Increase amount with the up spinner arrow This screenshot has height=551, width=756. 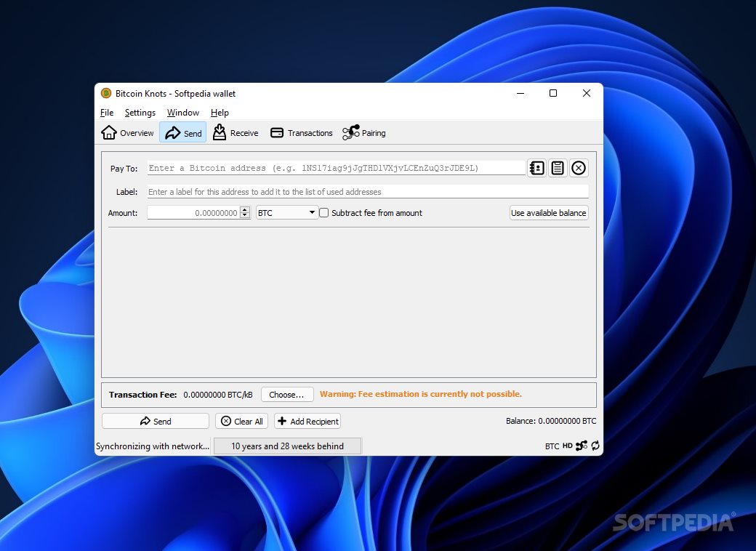tap(245, 209)
